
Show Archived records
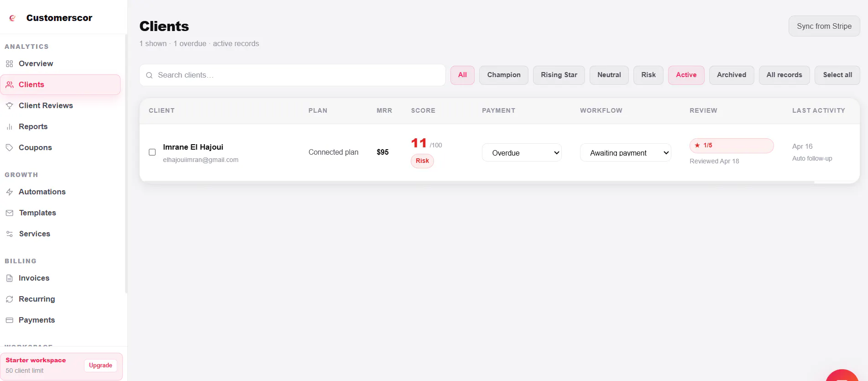coord(732,75)
